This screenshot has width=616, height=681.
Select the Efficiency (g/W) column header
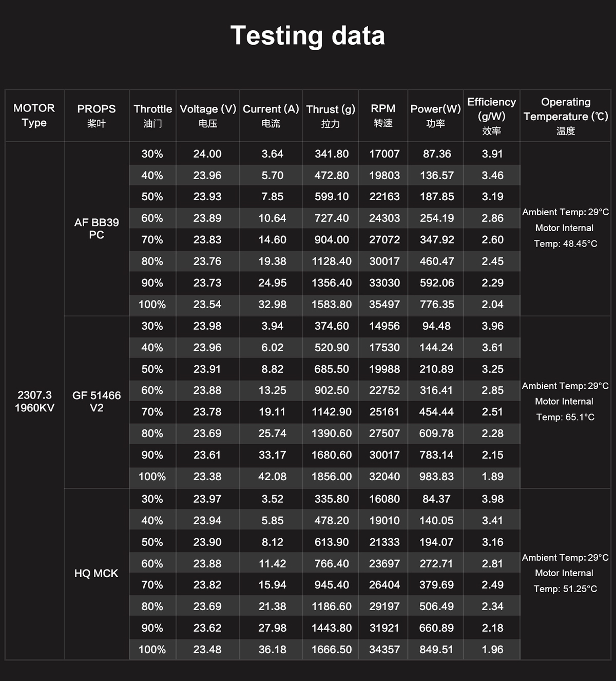pyautogui.click(x=491, y=116)
